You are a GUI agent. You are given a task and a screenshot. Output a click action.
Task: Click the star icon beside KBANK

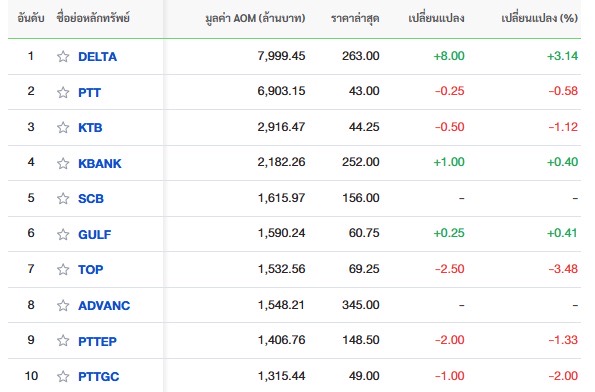(x=63, y=163)
